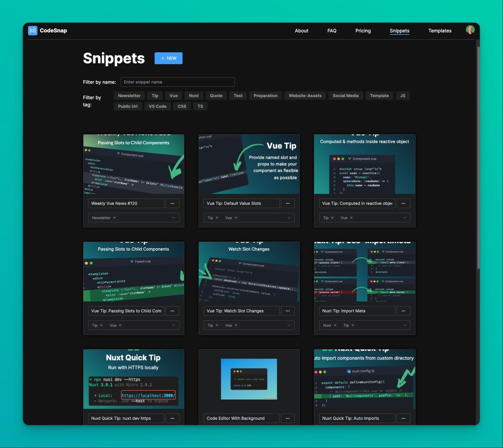Toggle the Tip tag filter
The width and height of the screenshot is (503, 448).
tap(155, 96)
